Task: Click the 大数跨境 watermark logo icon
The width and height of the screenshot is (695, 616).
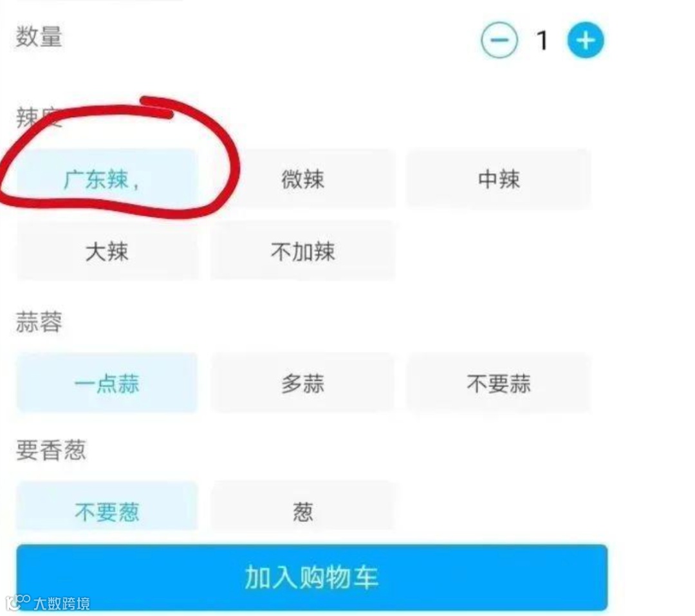Action: (x=18, y=602)
